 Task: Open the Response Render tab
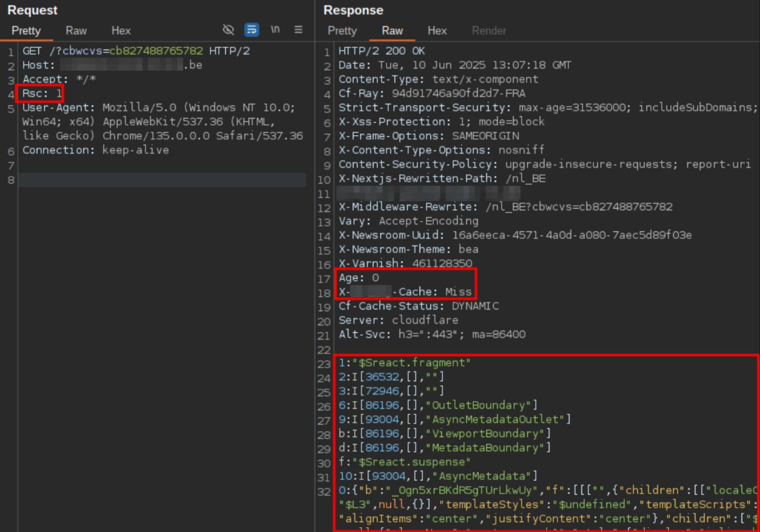click(489, 31)
